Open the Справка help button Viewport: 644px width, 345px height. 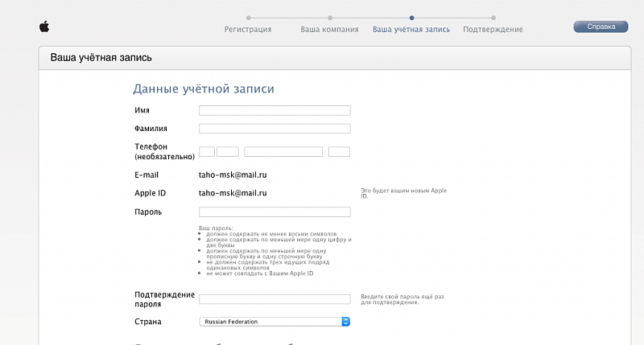pos(600,27)
